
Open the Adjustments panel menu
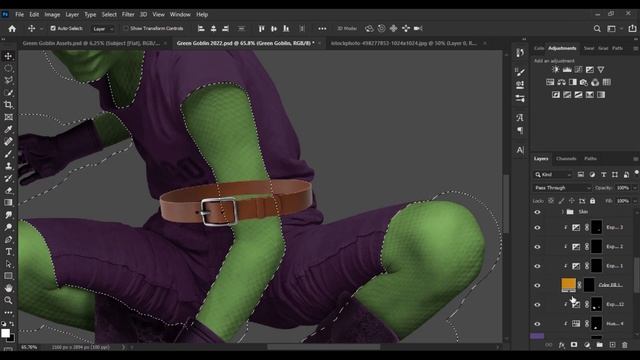[x=636, y=48]
